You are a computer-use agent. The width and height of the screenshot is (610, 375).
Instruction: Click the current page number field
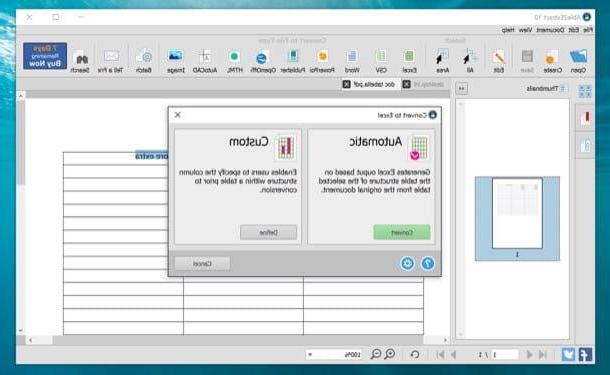(505, 355)
